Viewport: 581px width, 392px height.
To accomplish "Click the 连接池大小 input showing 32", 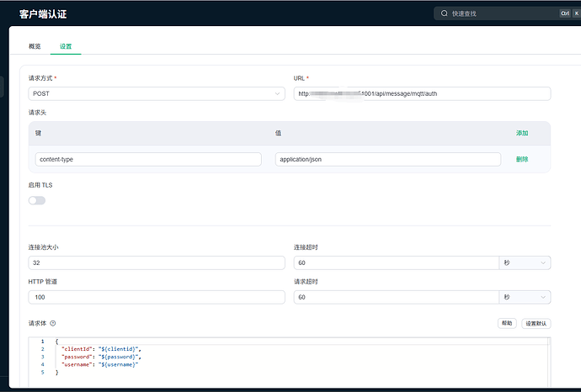I will pyautogui.click(x=157, y=263).
